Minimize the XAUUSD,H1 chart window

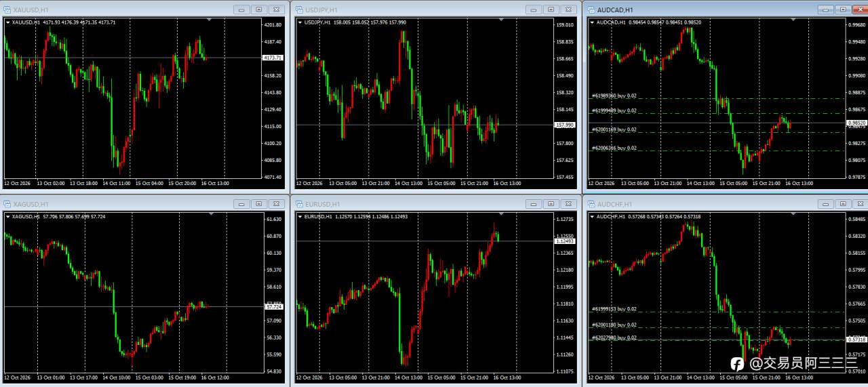click(x=241, y=9)
